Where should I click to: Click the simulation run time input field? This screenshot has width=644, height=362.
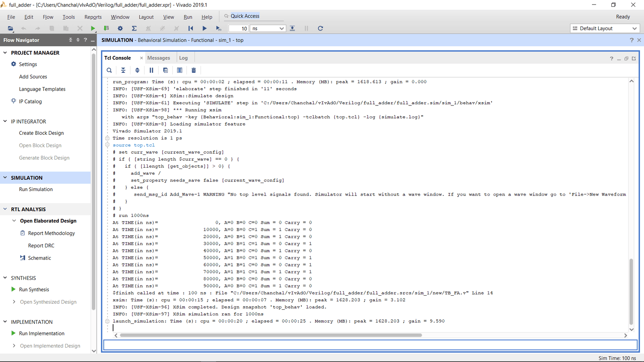click(x=239, y=28)
